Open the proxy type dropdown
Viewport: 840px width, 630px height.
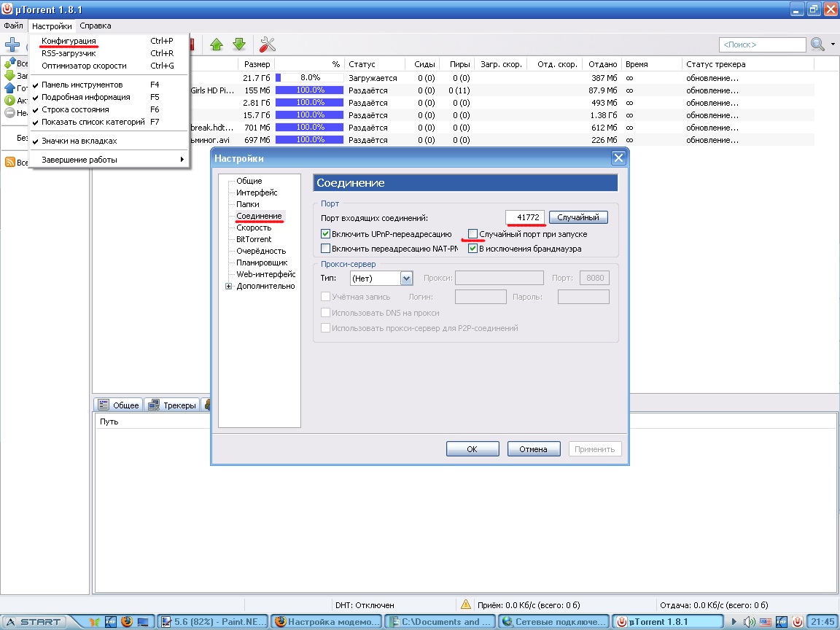(406, 278)
